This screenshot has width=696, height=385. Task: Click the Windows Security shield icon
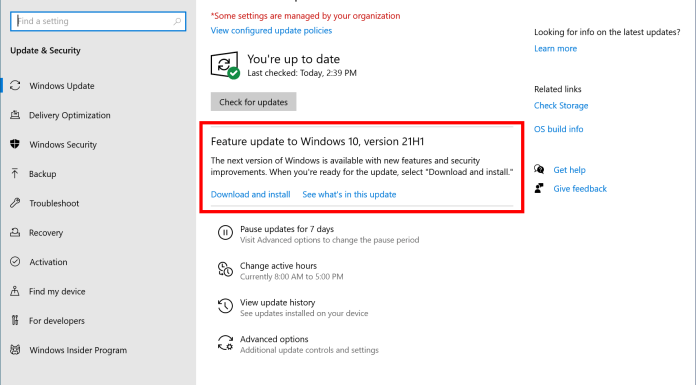[x=15, y=144]
